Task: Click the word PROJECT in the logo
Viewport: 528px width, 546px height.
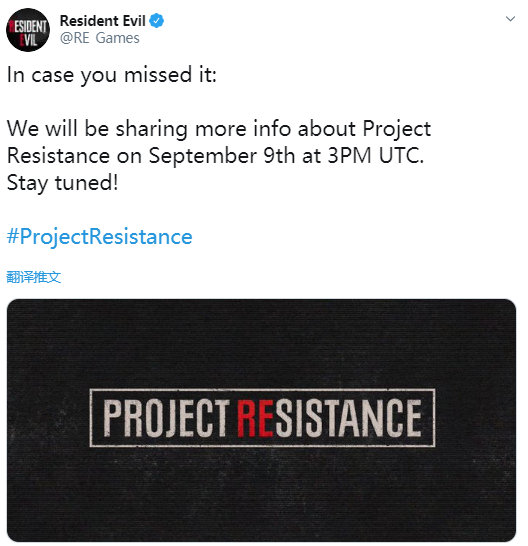Action: (x=166, y=418)
